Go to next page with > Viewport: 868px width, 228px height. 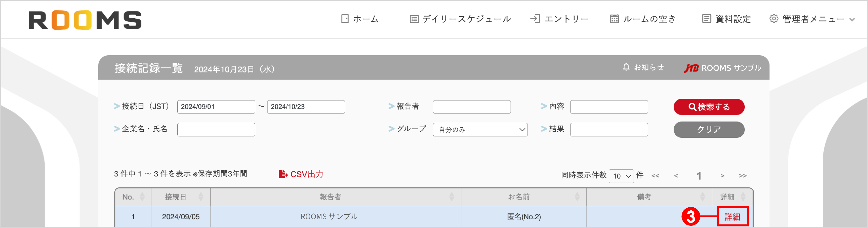[723, 176]
